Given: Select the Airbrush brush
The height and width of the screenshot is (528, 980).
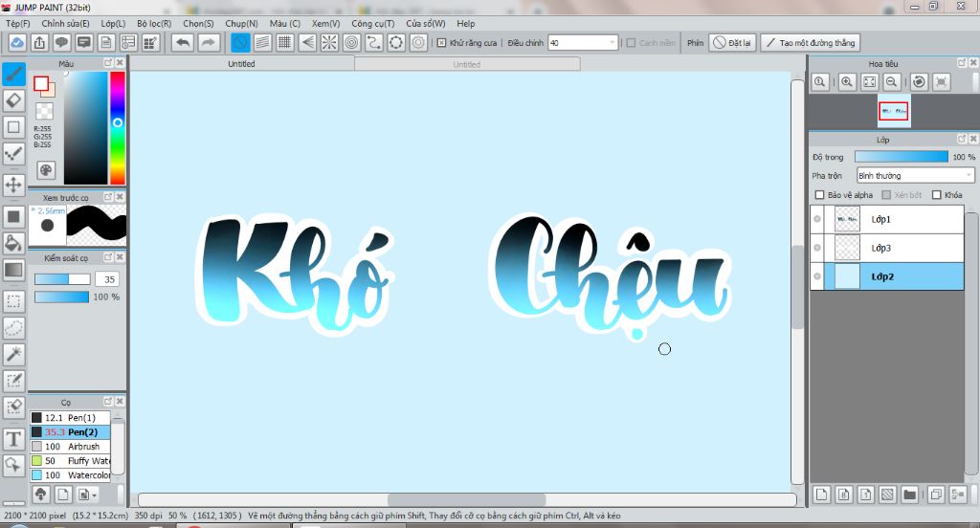Looking at the screenshot, I should click(70, 446).
